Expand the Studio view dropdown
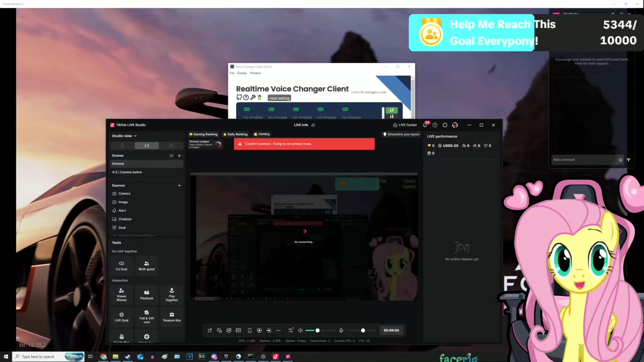Screen dimensions: 644x362 point(124,136)
